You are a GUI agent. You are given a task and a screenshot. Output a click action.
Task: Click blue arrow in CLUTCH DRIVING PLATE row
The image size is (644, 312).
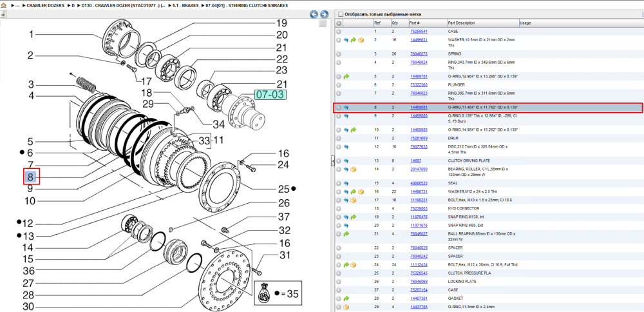click(x=346, y=161)
